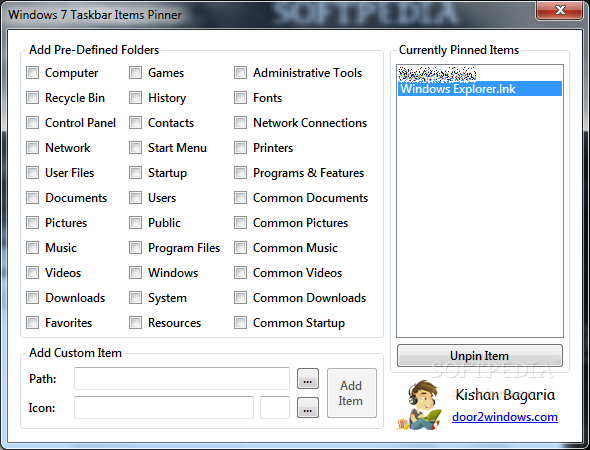Click the Add Item button
The image size is (590, 450).
[351, 393]
